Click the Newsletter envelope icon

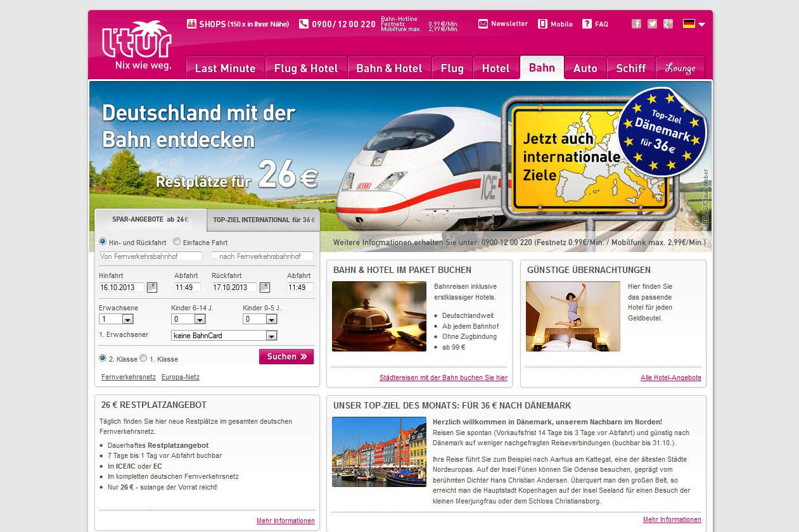point(483,24)
